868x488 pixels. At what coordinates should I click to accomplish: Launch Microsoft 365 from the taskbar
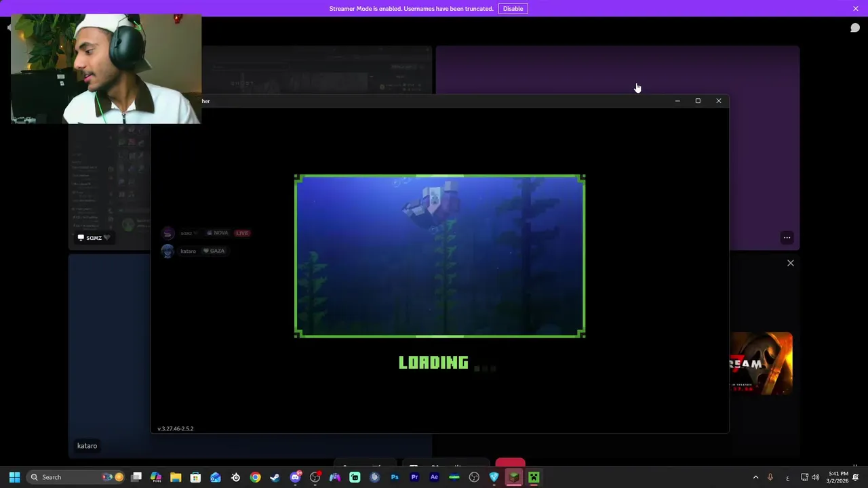pyautogui.click(x=156, y=477)
